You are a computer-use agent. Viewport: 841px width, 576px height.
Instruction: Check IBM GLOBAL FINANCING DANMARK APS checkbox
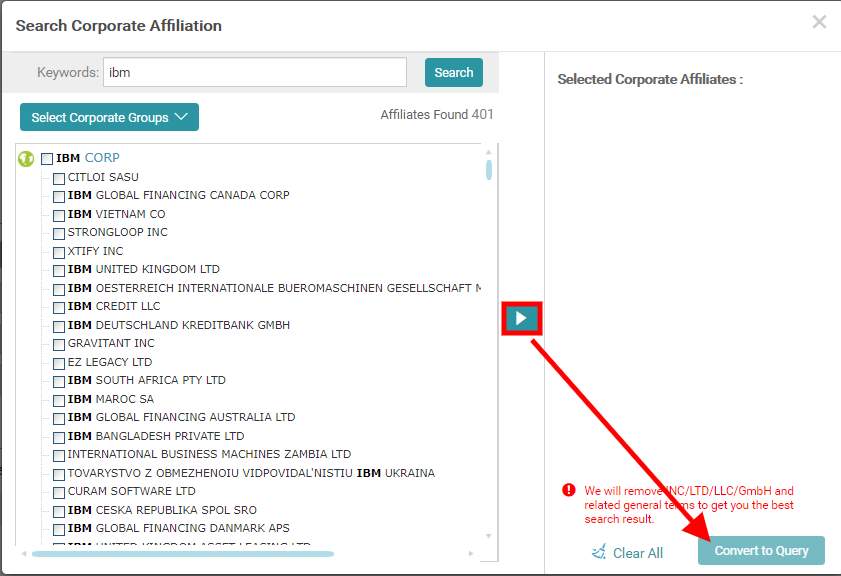point(59,530)
